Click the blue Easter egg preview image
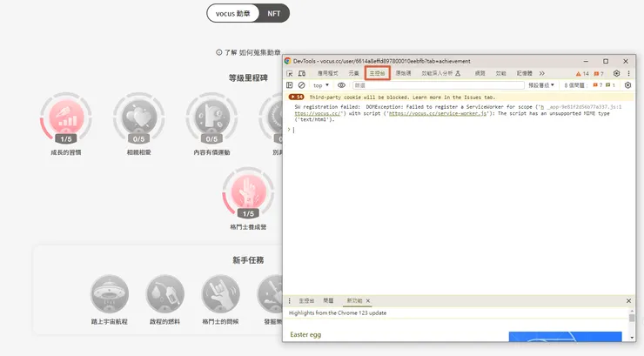 pyautogui.click(x=565, y=336)
